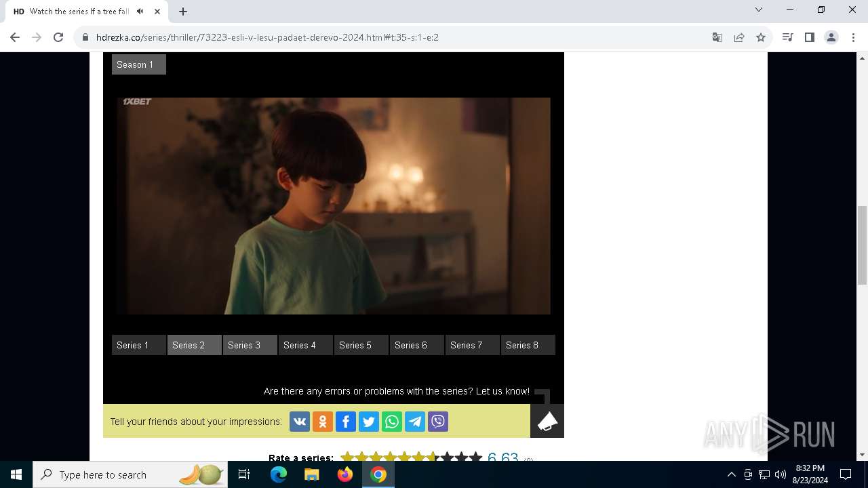Open notification center icon
The image size is (868, 488).
coord(846,474)
